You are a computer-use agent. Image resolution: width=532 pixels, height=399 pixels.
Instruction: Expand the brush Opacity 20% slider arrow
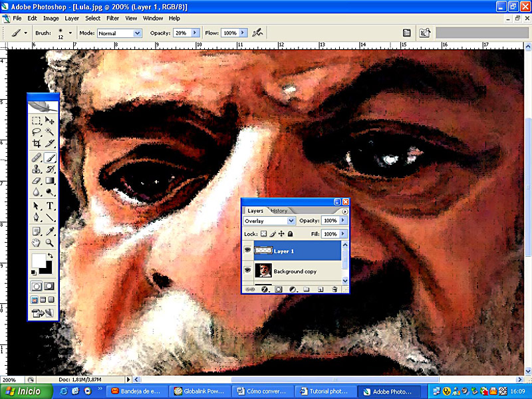pos(195,32)
